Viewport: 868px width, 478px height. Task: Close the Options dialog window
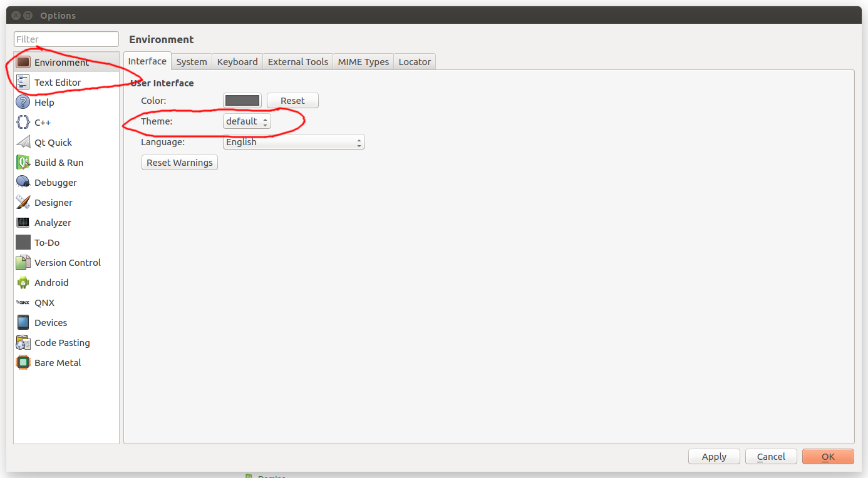pos(16,15)
